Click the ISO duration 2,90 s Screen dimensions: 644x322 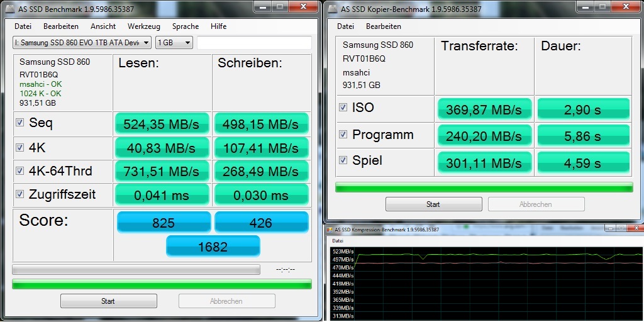[x=583, y=109]
